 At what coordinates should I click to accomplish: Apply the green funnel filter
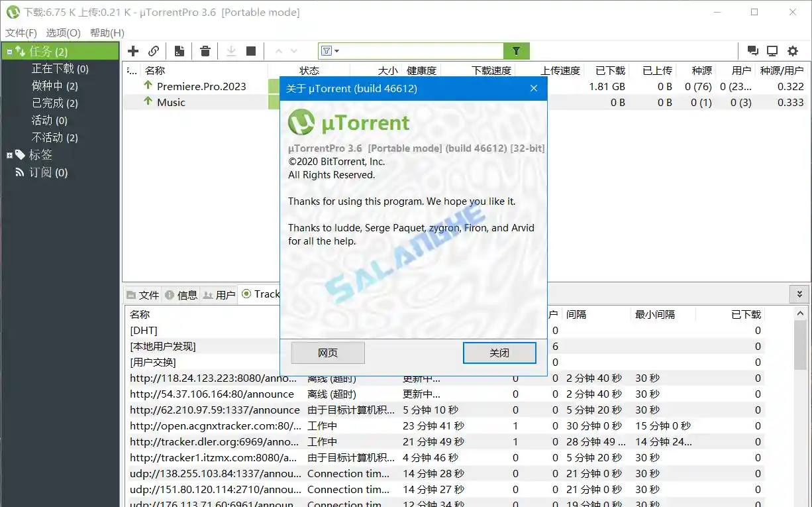coord(517,50)
